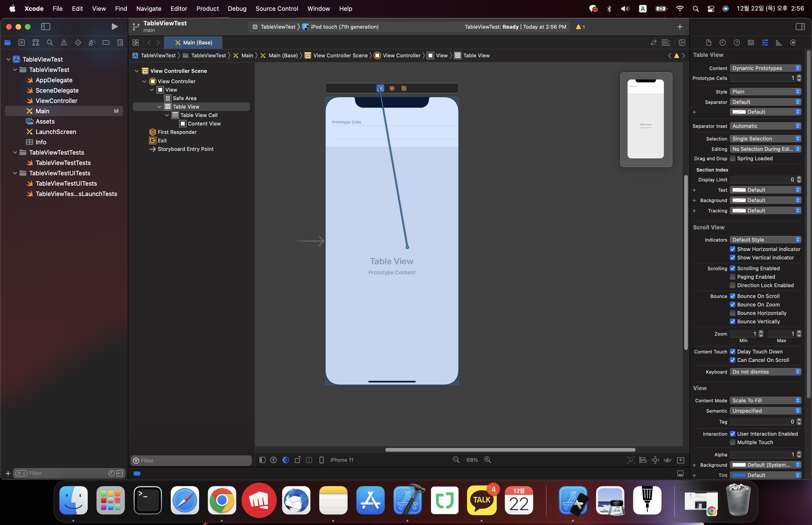
Task: Open the Selection Single Selection dropdown
Action: 765,139
